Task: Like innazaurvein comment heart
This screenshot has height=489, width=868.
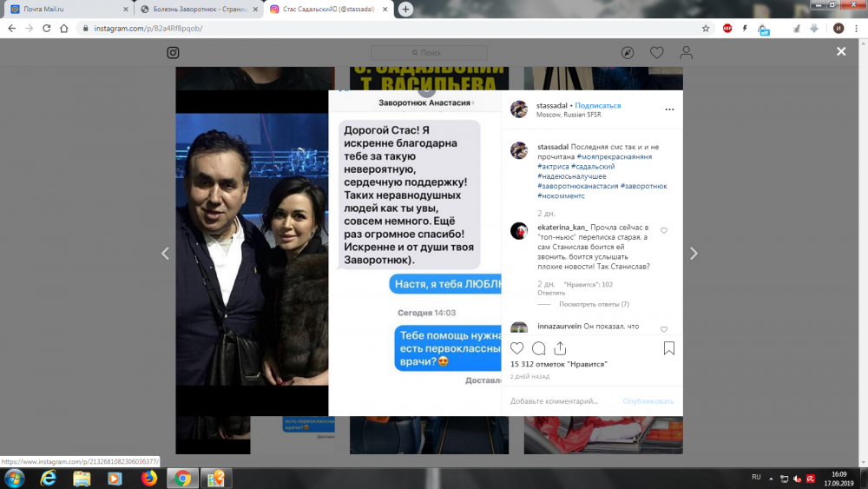Action: pyautogui.click(x=664, y=329)
